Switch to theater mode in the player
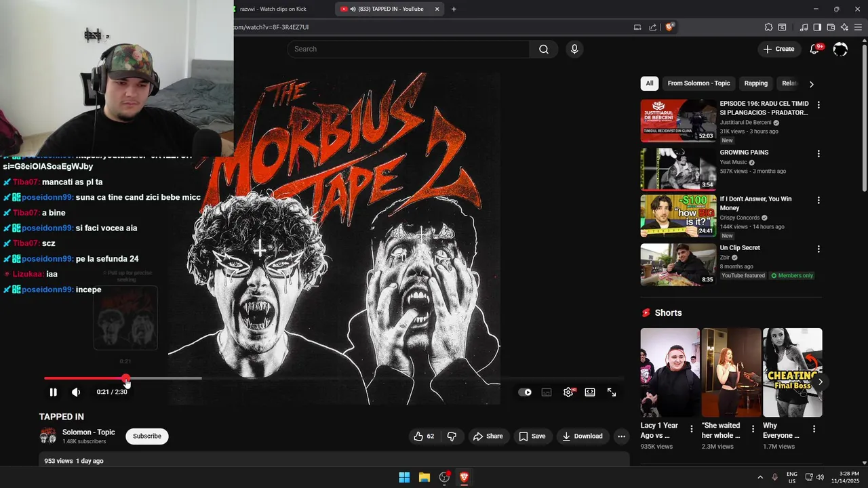This screenshot has width=868, height=488. pos(590,392)
